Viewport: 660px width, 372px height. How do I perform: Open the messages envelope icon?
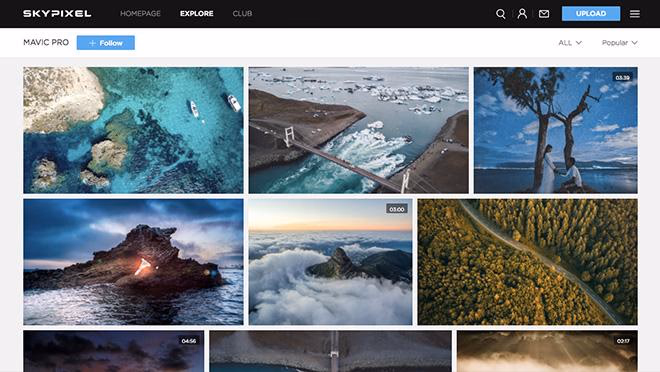[544, 14]
